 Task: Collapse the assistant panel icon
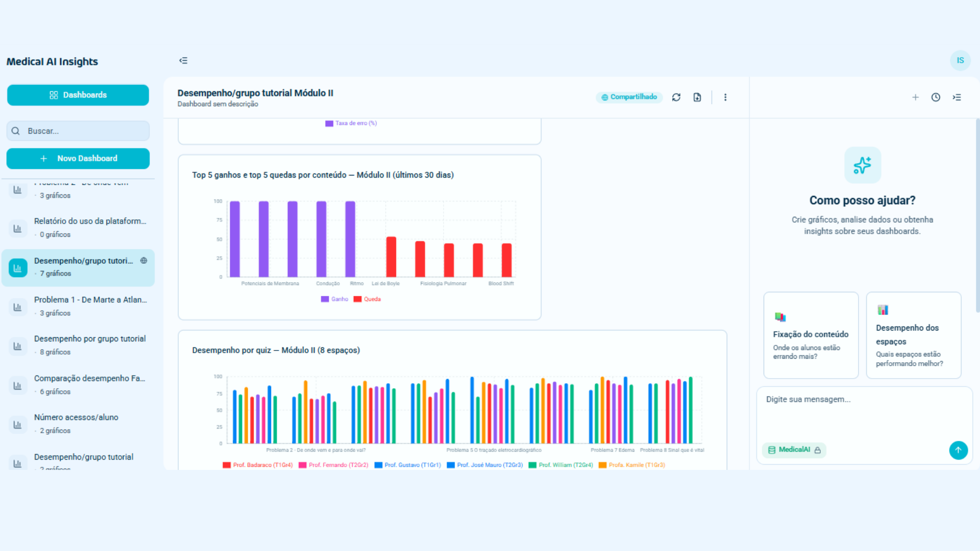point(957,97)
